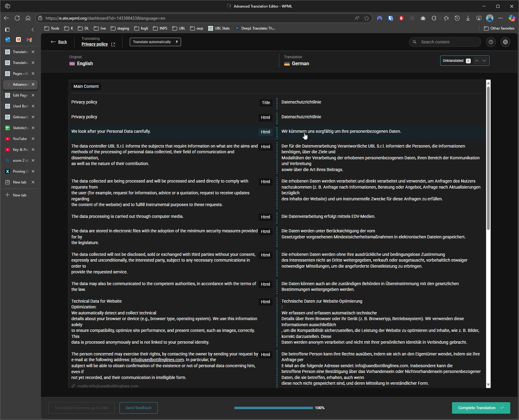
Task: Open the oop bookmarks folder
Action: click(196, 28)
